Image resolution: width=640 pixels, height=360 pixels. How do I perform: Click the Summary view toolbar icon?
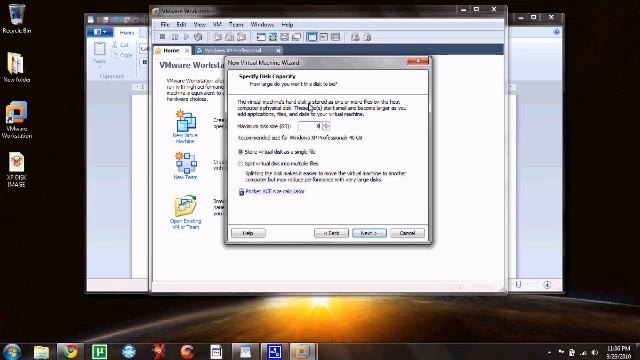click(x=324, y=37)
